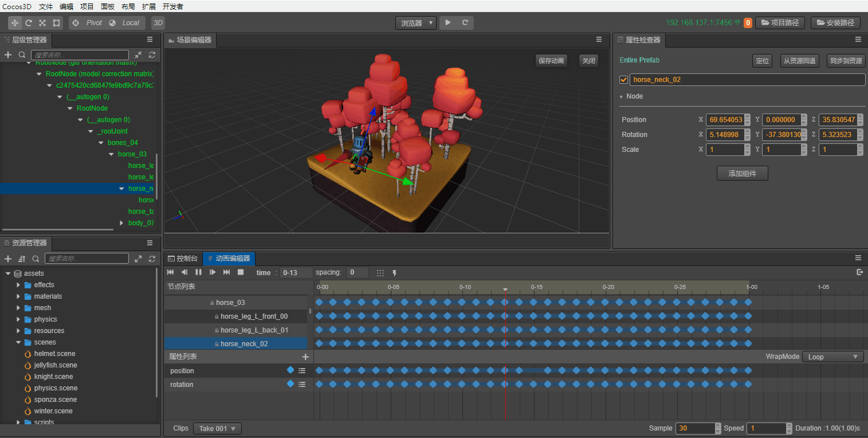Click 保存动画 save animation button
The image size is (868, 438).
pyautogui.click(x=551, y=61)
